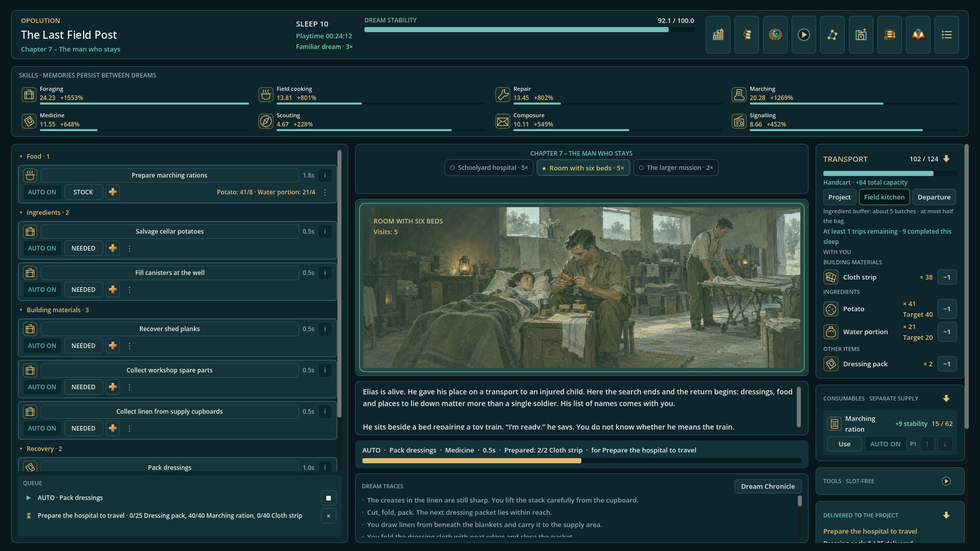Click the Room with six beds scene image
Viewport: 980px width, 551px height.
click(x=582, y=287)
